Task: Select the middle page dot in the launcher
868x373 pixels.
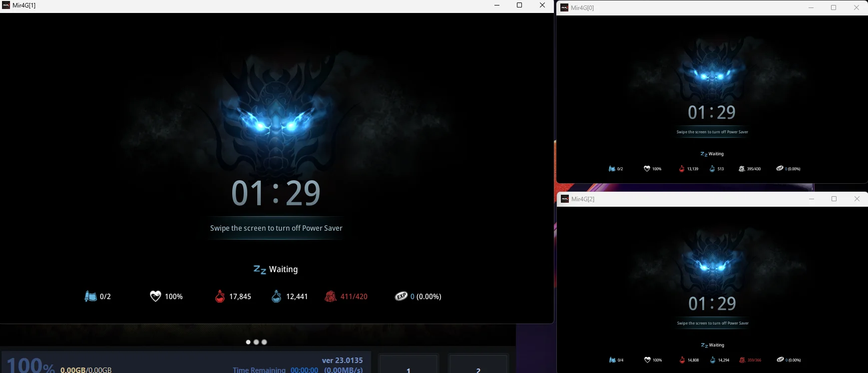Action: point(256,342)
